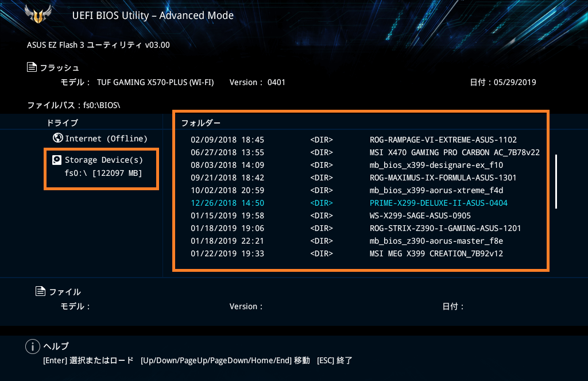This screenshot has height=381, width=588.
Task: Click the TUF Gaming logo icon
Action: pyautogui.click(x=38, y=14)
